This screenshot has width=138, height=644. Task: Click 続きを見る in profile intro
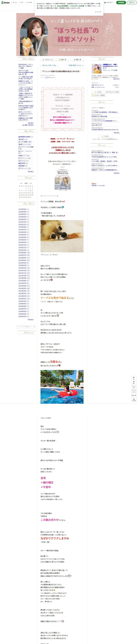point(117,79)
